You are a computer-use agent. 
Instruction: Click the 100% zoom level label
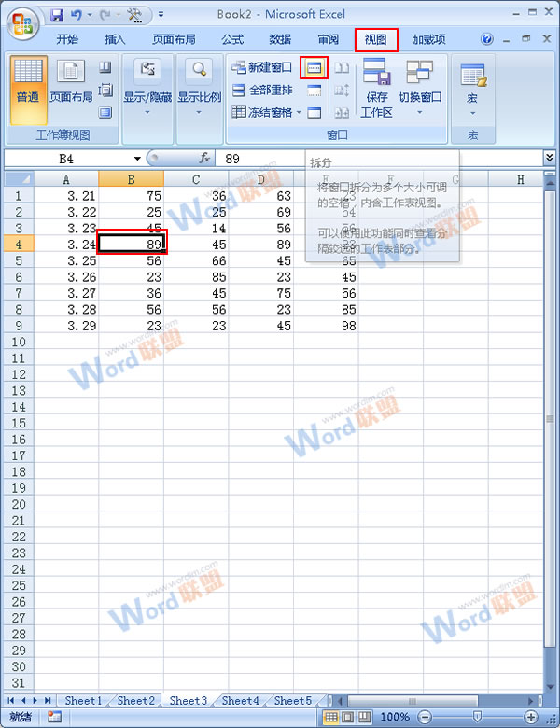(395, 717)
